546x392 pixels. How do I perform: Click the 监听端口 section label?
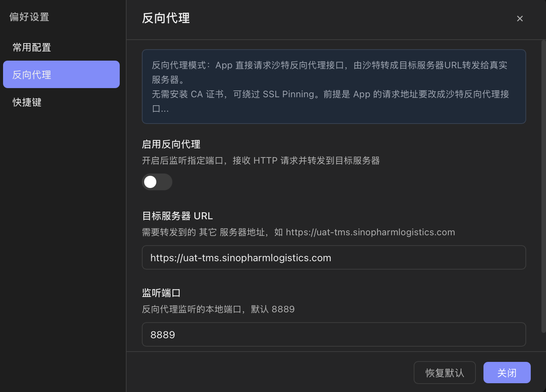tap(161, 293)
